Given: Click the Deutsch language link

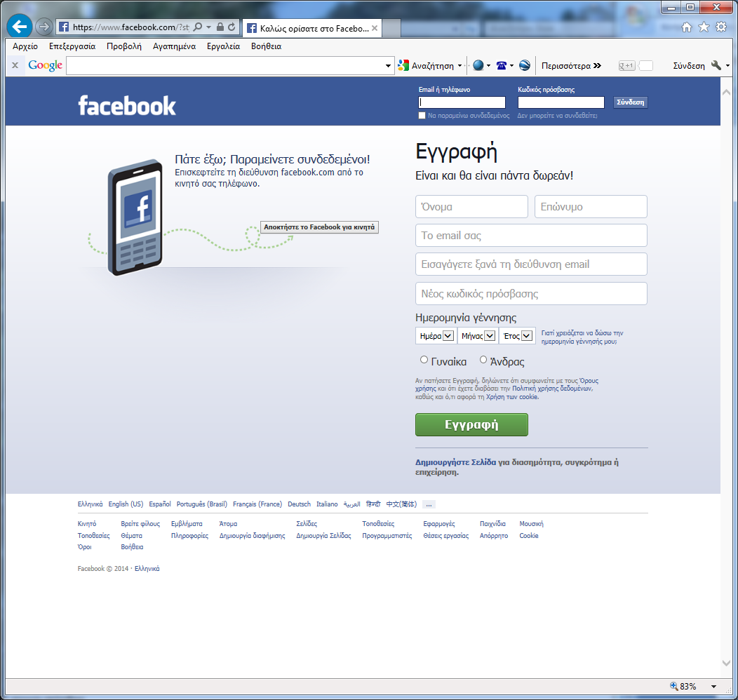Looking at the screenshot, I should (x=300, y=504).
